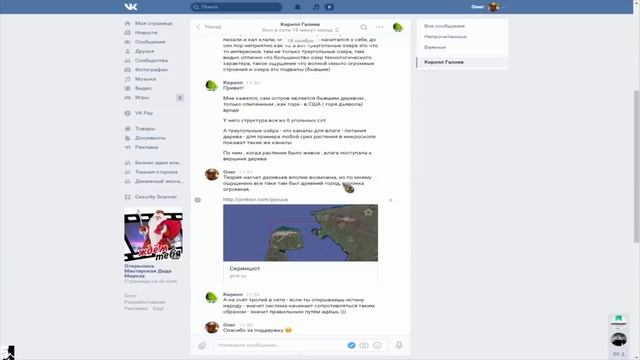
Task: Go back with the Назад button
Action: 209,27
